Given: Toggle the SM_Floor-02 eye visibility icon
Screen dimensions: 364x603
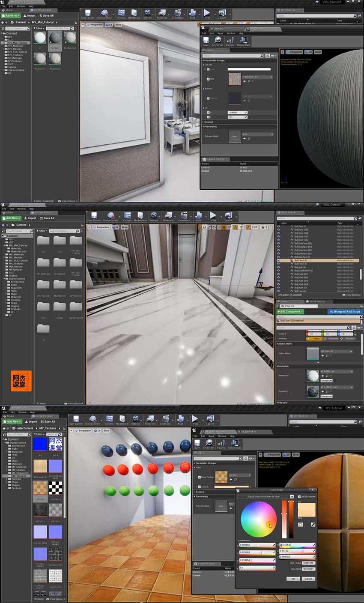Looking at the screenshot, I should click(278, 260).
